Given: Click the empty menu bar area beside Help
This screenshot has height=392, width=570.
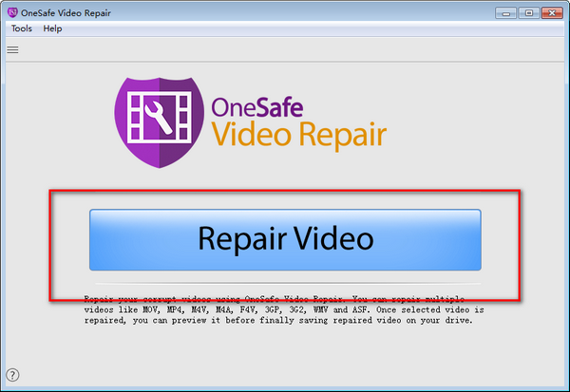Looking at the screenshot, I should (313, 28).
